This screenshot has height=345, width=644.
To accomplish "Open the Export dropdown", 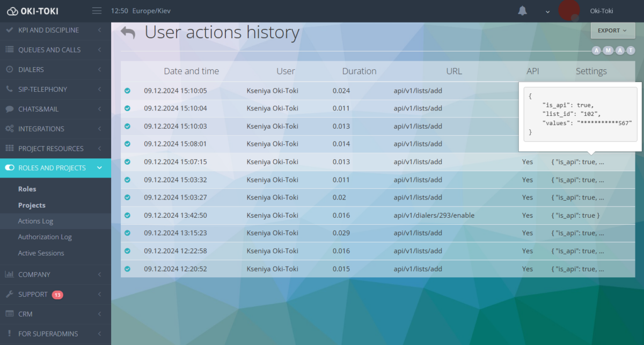I will pyautogui.click(x=612, y=31).
